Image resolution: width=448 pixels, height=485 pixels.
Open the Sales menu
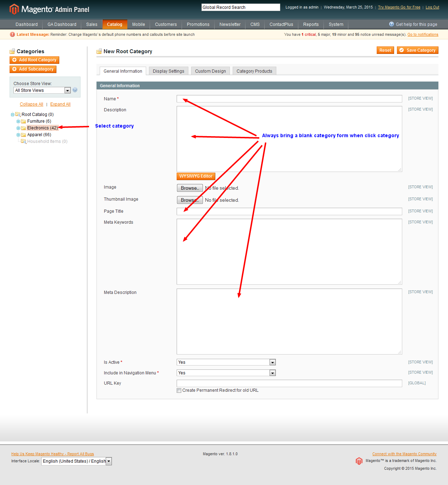tap(92, 24)
